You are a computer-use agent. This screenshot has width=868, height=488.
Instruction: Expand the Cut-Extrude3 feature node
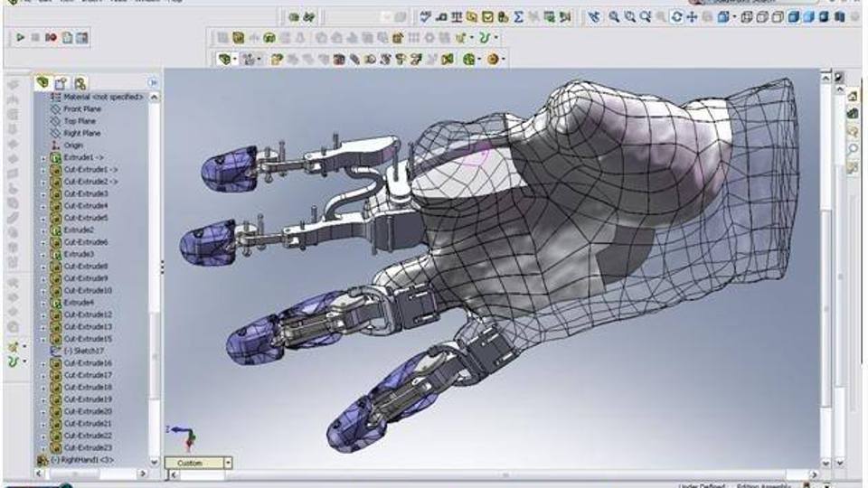[x=43, y=194]
